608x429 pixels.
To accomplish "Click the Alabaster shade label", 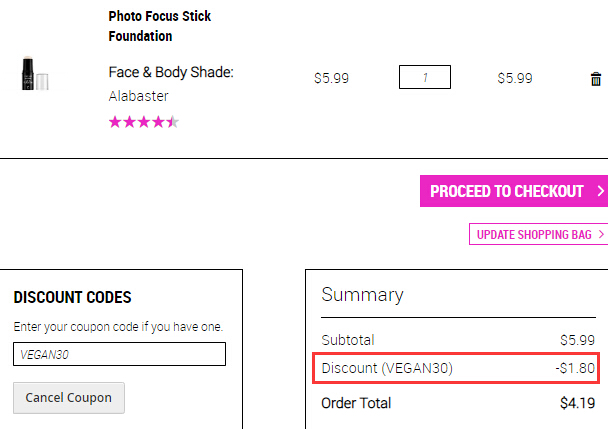I will coord(138,96).
